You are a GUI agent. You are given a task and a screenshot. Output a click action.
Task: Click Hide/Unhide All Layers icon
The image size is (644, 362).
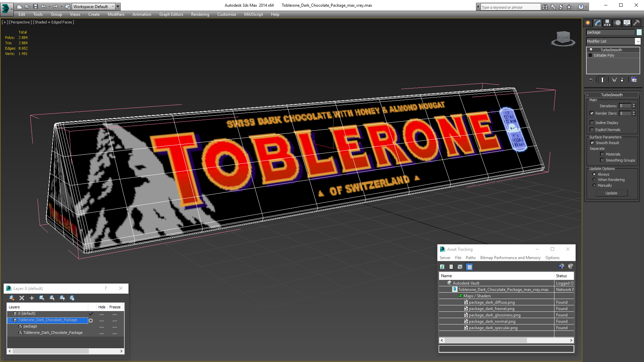tap(62, 298)
